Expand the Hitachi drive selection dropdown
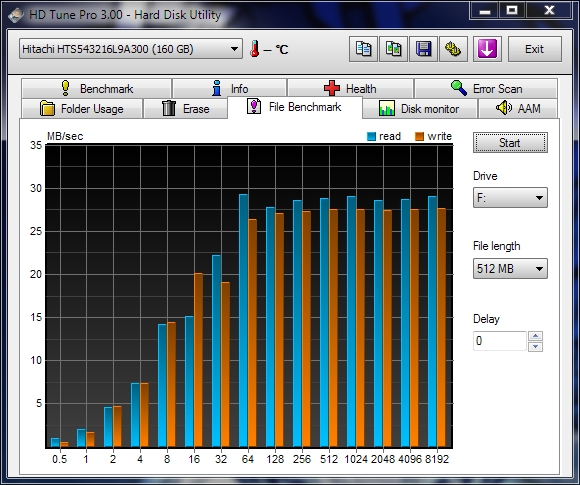Viewport: 580px width, 485px height. (x=131, y=49)
